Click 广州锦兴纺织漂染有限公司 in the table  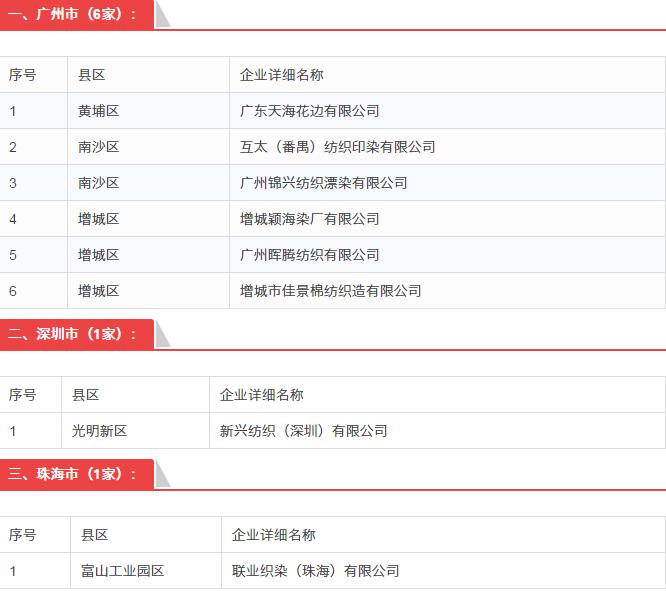[x=324, y=183]
